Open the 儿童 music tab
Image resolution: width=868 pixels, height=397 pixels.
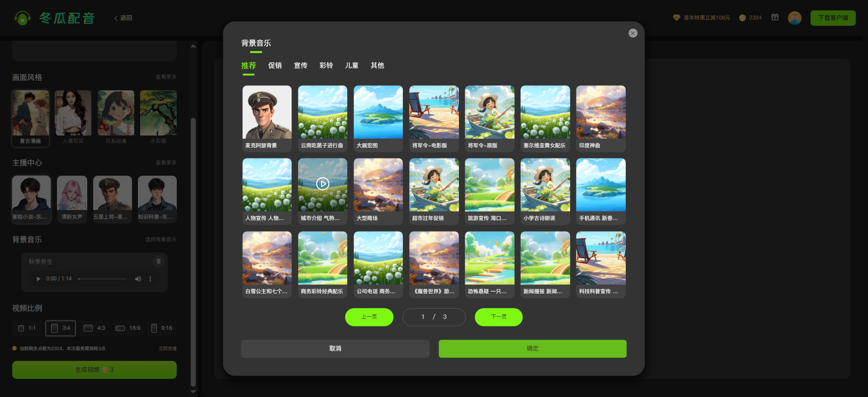click(x=351, y=66)
